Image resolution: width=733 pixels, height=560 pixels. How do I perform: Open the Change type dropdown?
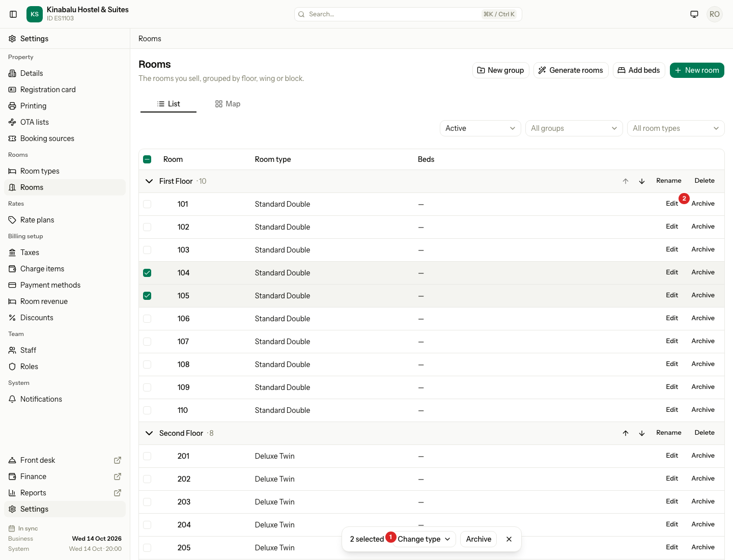pyautogui.click(x=424, y=539)
